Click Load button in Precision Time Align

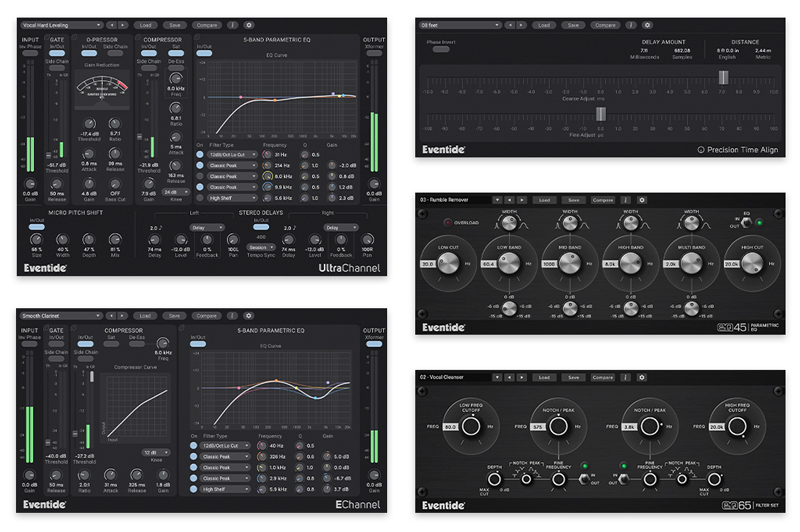click(x=544, y=25)
